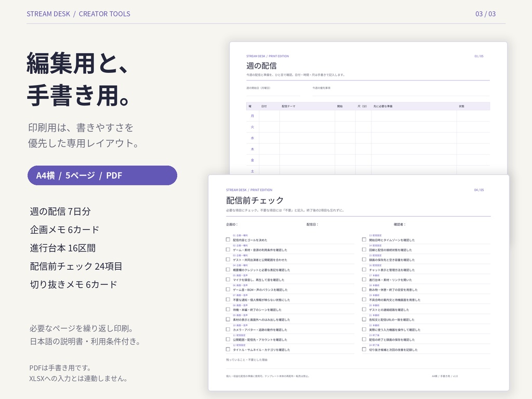Tick the タイトル・サムネイル・カテゴリ checkbox

pos(228,349)
